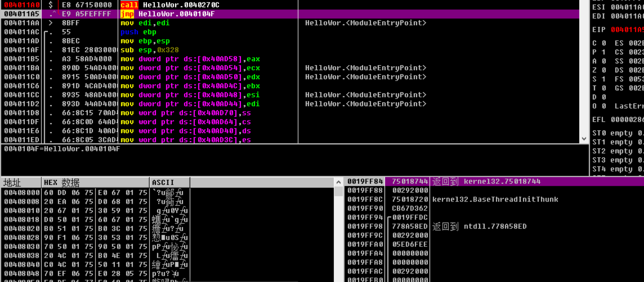Select the sub esp,0x328 instruction
644x282 pixels.
pyautogui.click(x=150, y=50)
